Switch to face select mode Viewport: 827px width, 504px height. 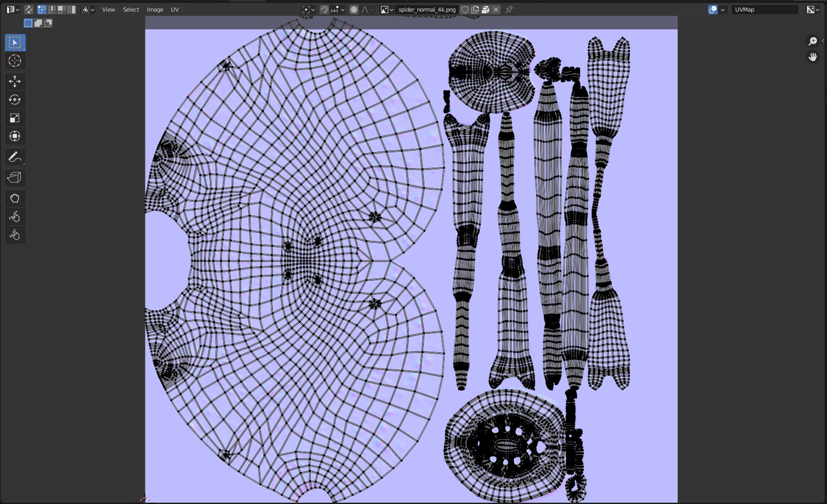coord(62,9)
